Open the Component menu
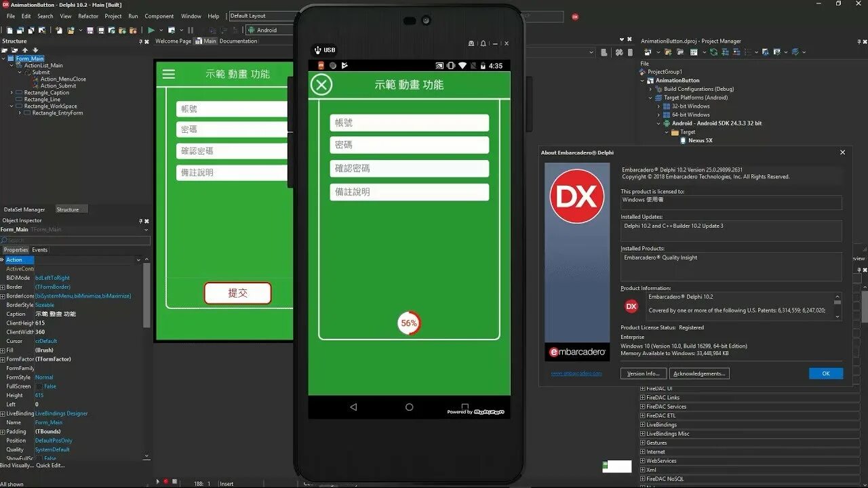 tap(159, 16)
